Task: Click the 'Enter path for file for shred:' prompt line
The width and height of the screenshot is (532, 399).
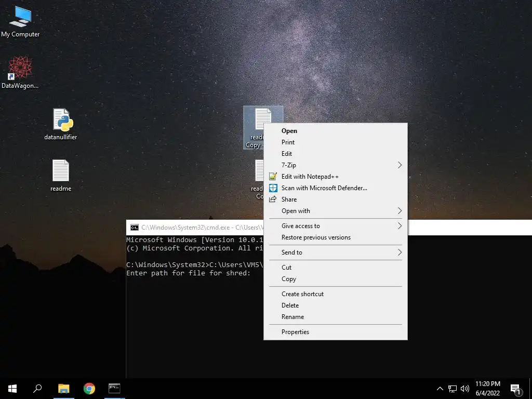Action: coord(188,273)
